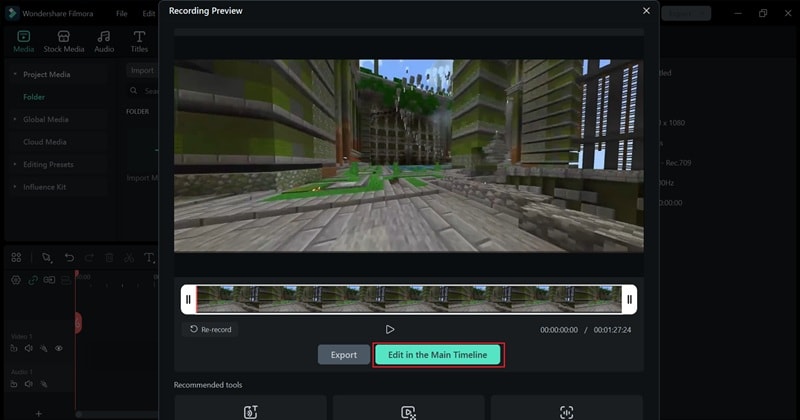Click the Redo arrow in timeline toolbar
The image size is (800, 420).
(89, 257)
